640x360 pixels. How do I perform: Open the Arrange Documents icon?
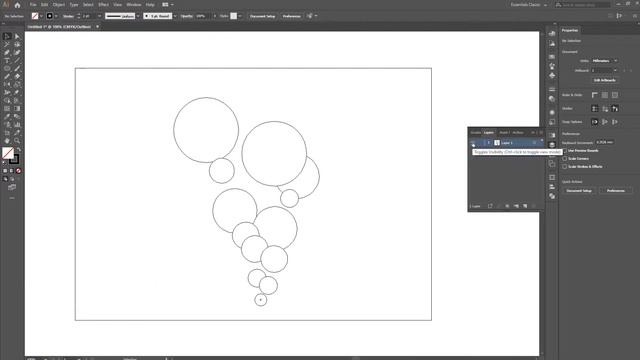tap(167, 4)
